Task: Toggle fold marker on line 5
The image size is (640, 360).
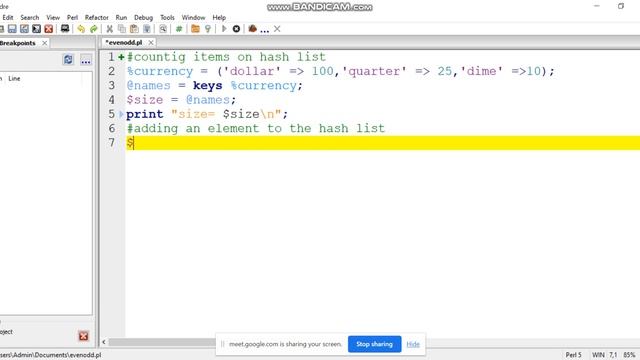Action: point(121,114)
